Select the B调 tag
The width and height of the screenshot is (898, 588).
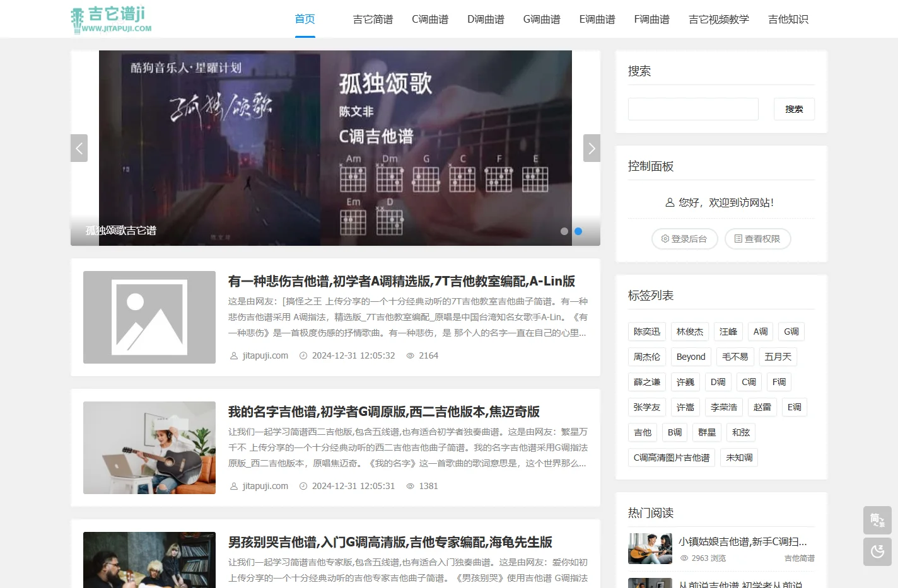[675, 432]
